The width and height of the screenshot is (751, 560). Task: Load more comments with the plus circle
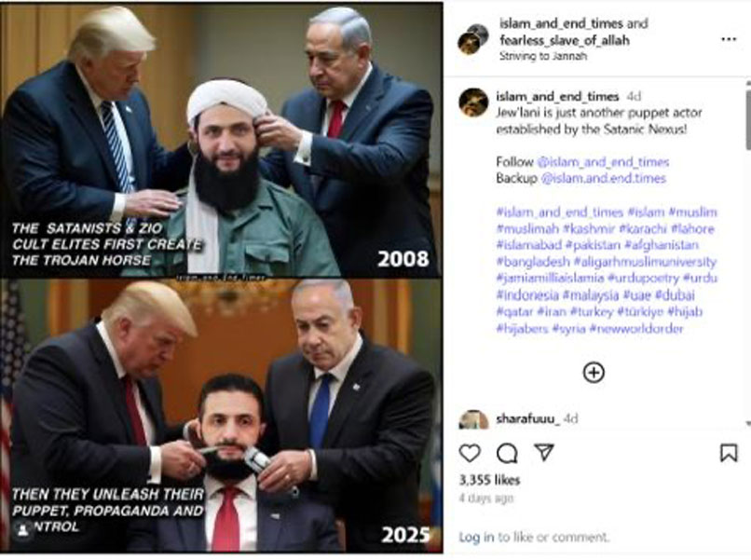[594, 372]
